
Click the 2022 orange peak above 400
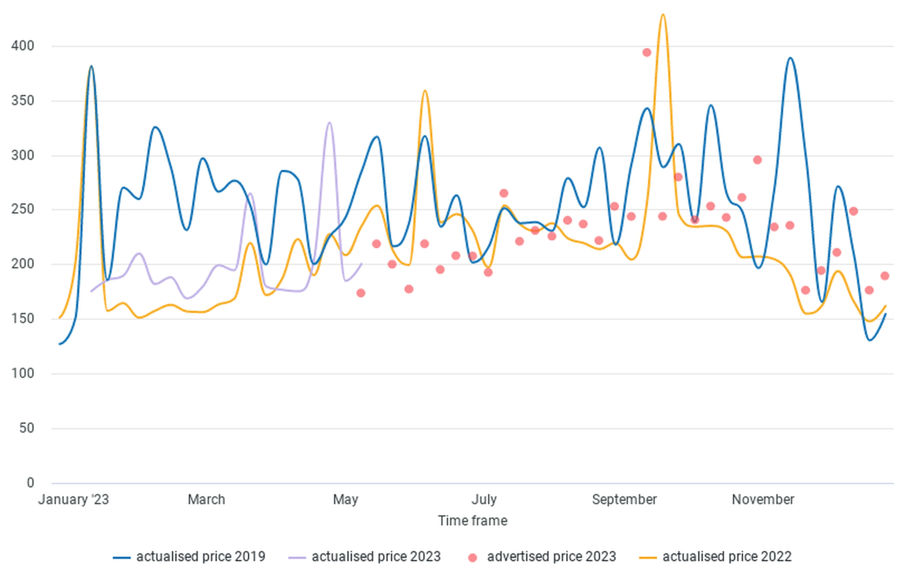pos(663,15)
